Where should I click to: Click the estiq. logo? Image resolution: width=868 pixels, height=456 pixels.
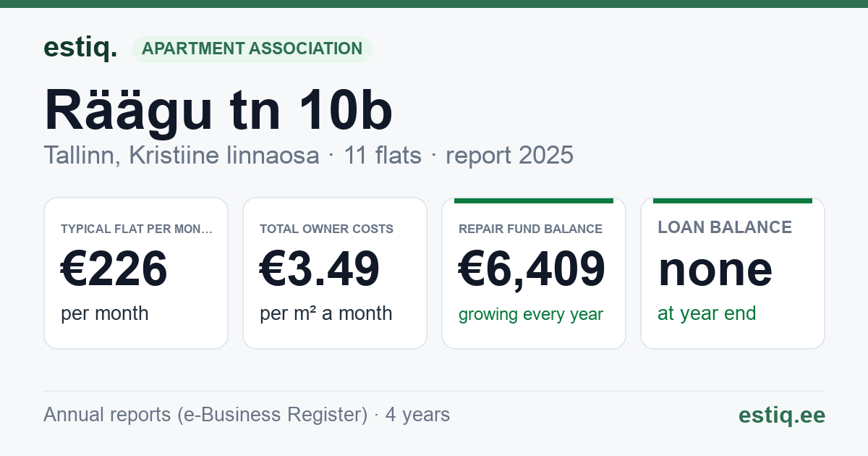click(80, 48)
